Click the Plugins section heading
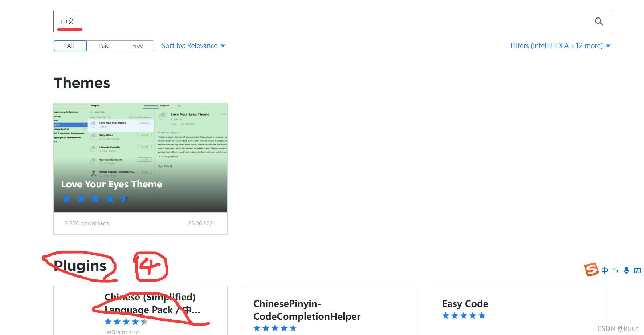 [80, 266]
